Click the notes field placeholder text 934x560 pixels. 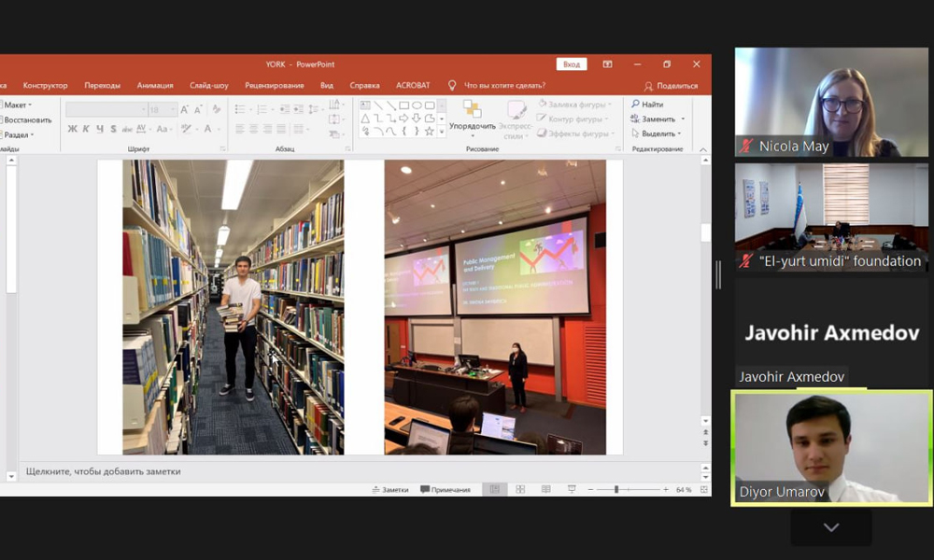[104, 471]
